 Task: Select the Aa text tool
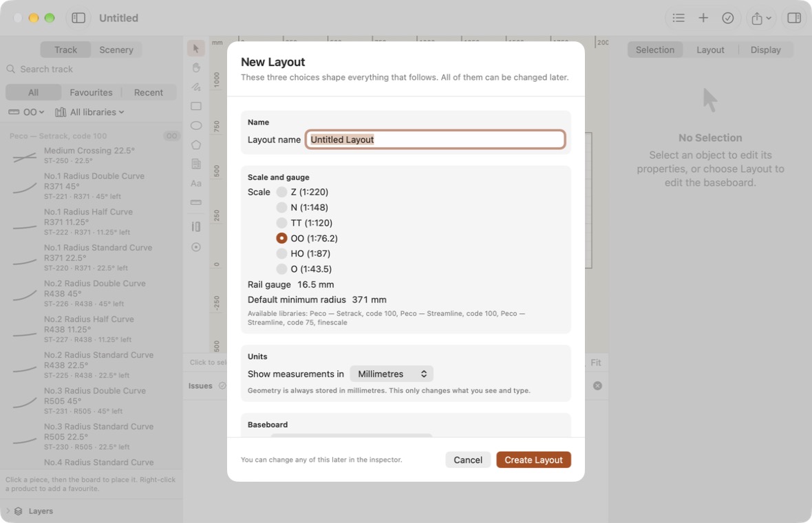click(x=195, y=183)
